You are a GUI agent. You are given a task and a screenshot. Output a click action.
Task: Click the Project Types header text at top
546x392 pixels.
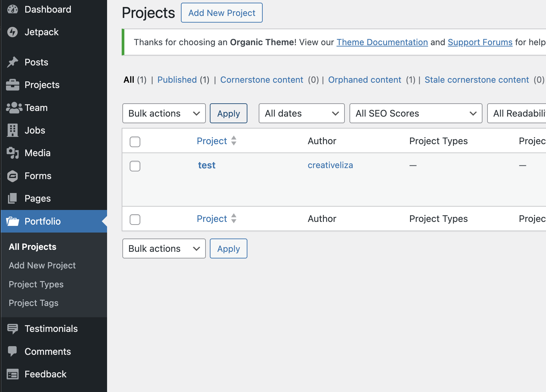438,141
